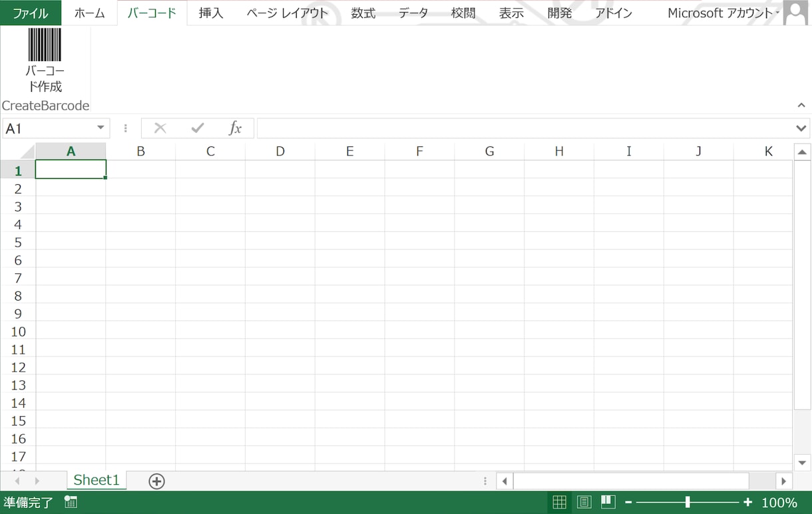The height and width of the screenshot is (514, 812).
Task: Select column D header
Action: 280,152
